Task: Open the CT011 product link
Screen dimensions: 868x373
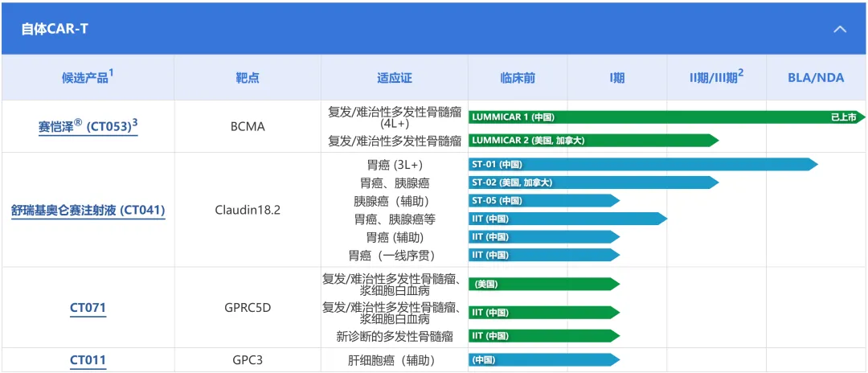Action: click(x=88, y=362)
